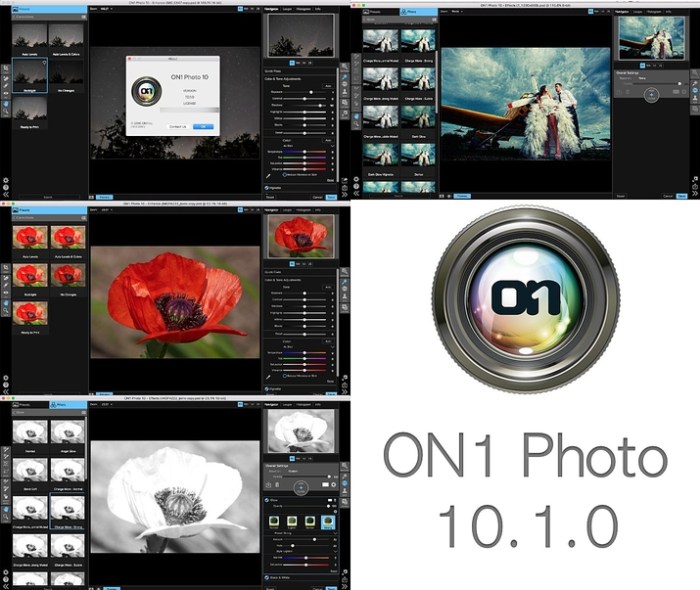The width and height of the screenshot is (700, 590).
Task: Open Zoom dropdown in wedding-photo window toolbar
Action: [x=458, y=11]
